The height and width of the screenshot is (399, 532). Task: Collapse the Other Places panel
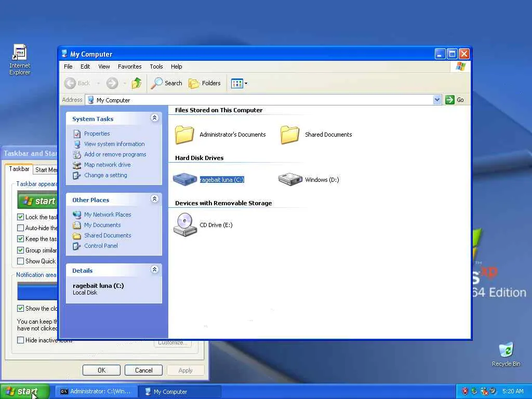[x=154, y=199]
